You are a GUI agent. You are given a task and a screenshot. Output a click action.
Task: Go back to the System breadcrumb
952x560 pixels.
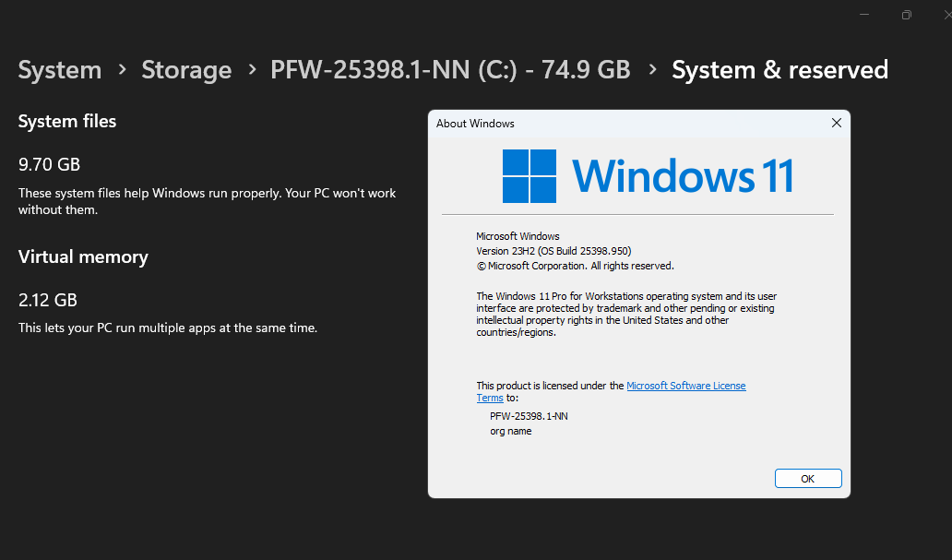tap(60, 70)
